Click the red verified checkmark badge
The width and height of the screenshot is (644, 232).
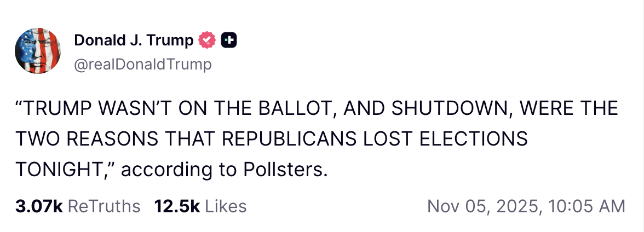coord(206,40)
